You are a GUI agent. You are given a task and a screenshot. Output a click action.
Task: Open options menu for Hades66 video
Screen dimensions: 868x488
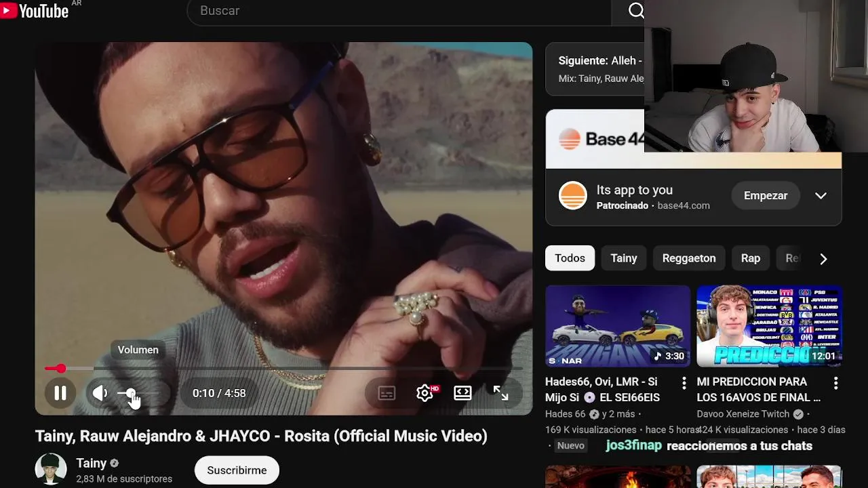684,383
